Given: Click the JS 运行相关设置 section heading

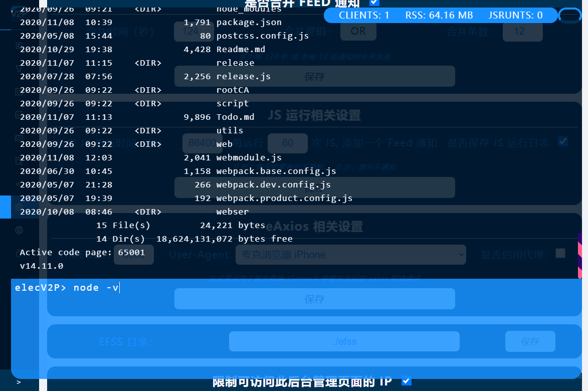Looking at the screenshot, I should point(314,115).
